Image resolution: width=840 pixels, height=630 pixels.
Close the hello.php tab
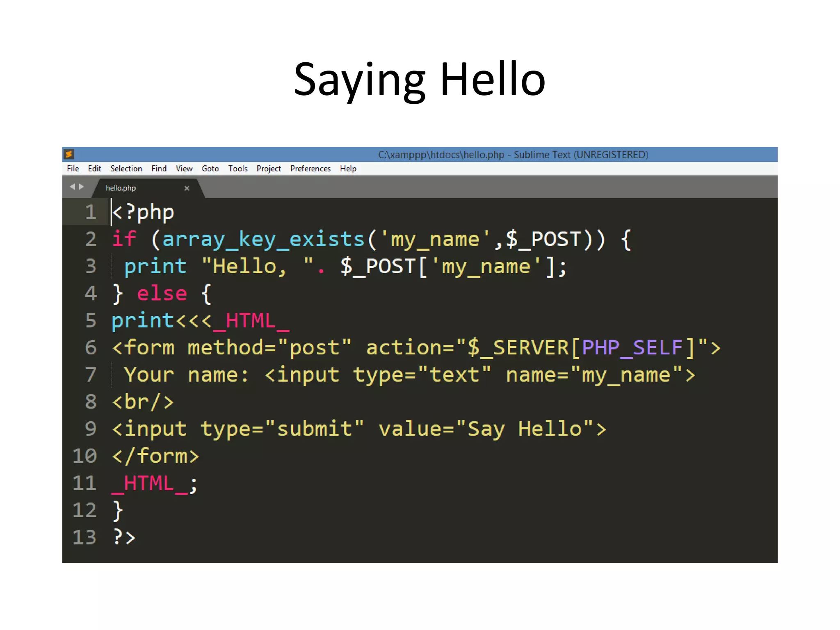pyautogui.click(x=187, y=188)
